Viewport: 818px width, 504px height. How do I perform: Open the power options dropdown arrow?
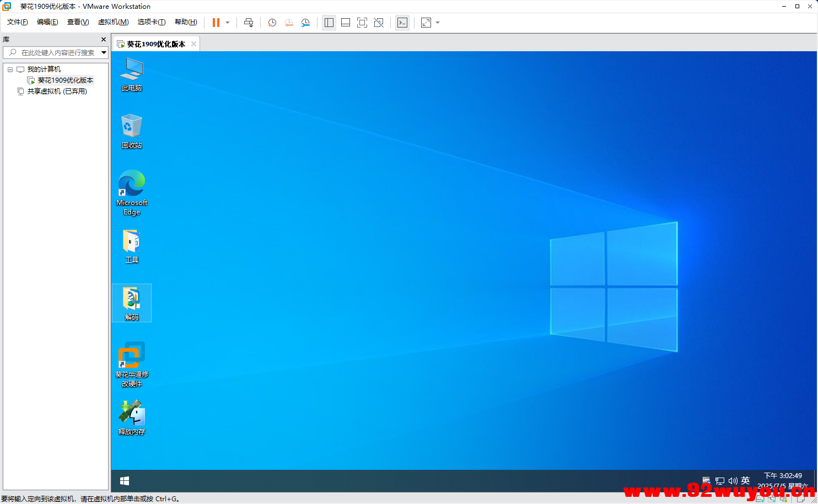point(228,23)
